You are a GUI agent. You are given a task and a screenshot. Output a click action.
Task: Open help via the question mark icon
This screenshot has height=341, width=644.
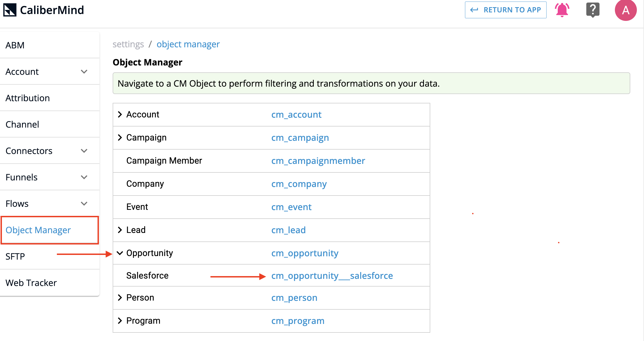(593, 10)
